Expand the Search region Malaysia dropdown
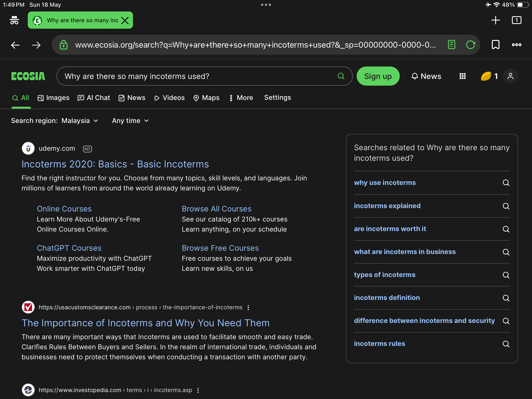This screenshot has width=532, height=399. [x=80, y=121]
